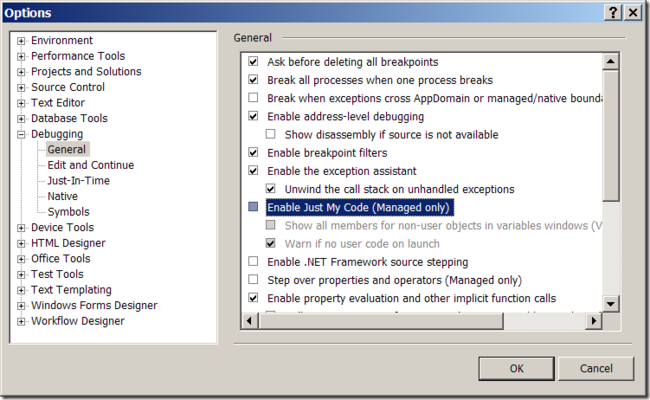Enable .NET Framework source stepping checkbox

pos(253,261)
